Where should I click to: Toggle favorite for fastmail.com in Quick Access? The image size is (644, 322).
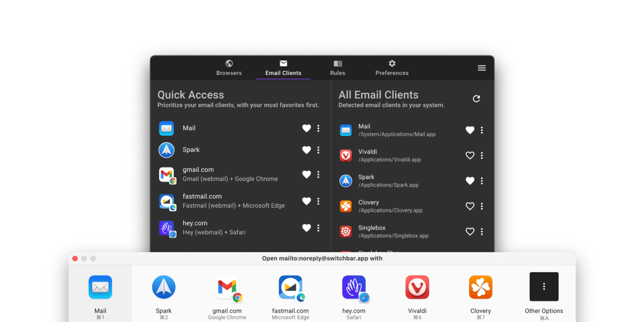pos(306,201)
